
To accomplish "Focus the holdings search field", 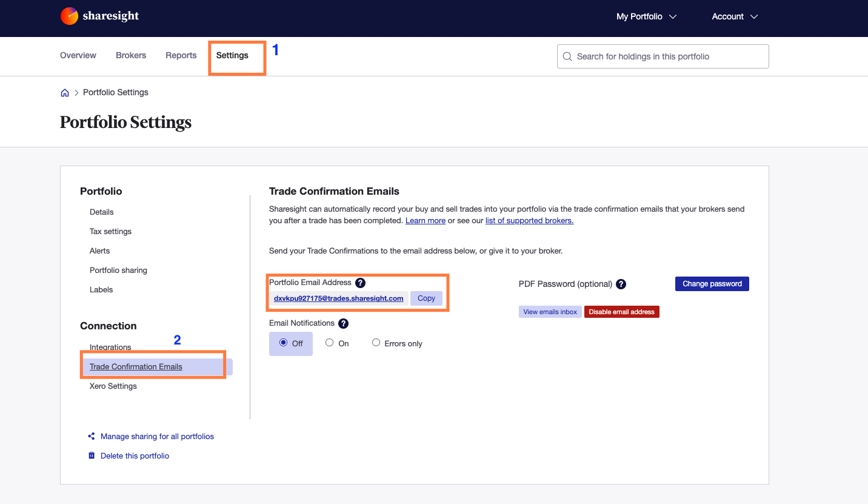I will (663, 56).
